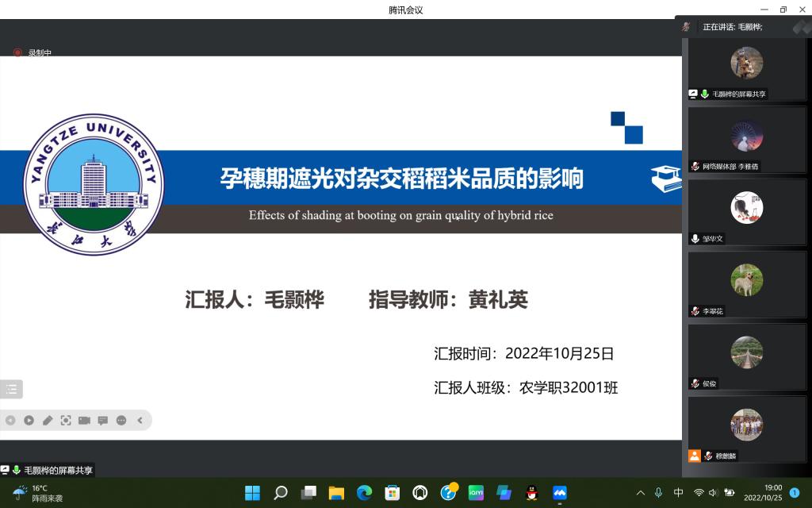Click the next slide play arrow

pyautogui.click(x=29, y=421)
